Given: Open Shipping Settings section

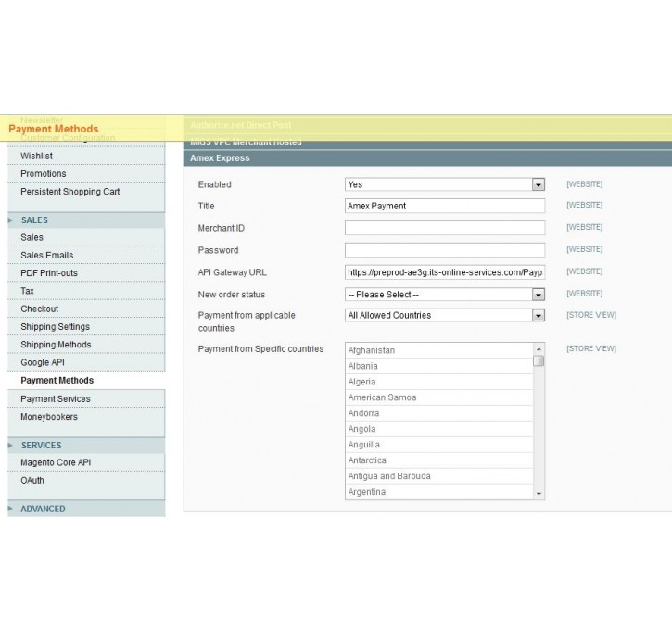Looking at the screenshot, I should pos(85,327).
